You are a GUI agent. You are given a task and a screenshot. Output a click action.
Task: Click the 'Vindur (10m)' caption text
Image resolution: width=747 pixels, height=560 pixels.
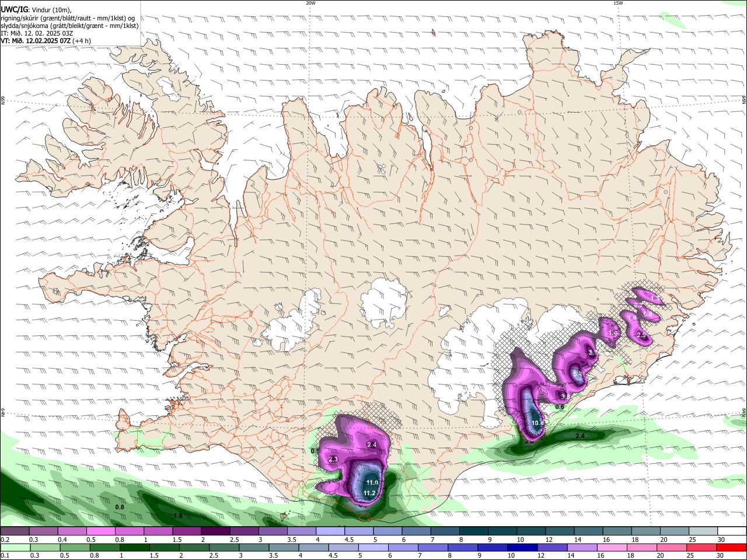point(50,10)
